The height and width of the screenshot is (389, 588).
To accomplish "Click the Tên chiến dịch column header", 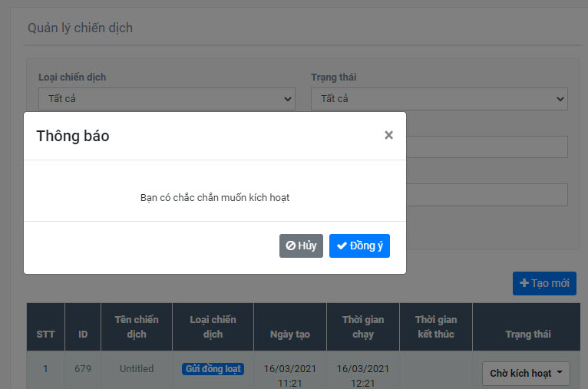I will coord(136,327).
